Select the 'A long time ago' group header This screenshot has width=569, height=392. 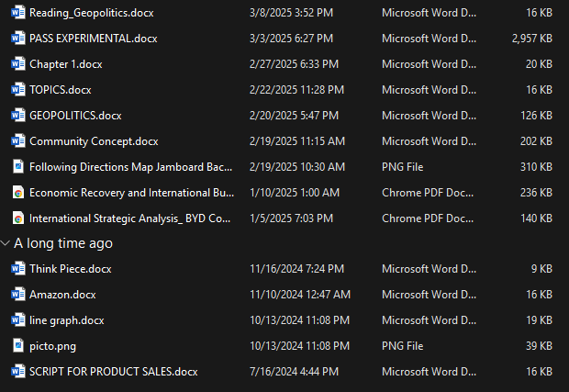pos(63,243)
